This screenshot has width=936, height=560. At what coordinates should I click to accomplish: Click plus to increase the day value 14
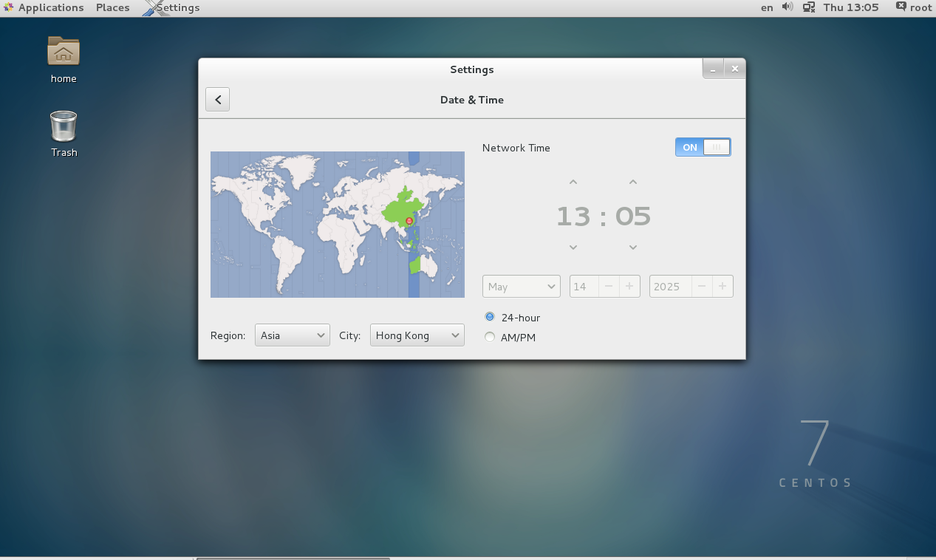point(629,286)
